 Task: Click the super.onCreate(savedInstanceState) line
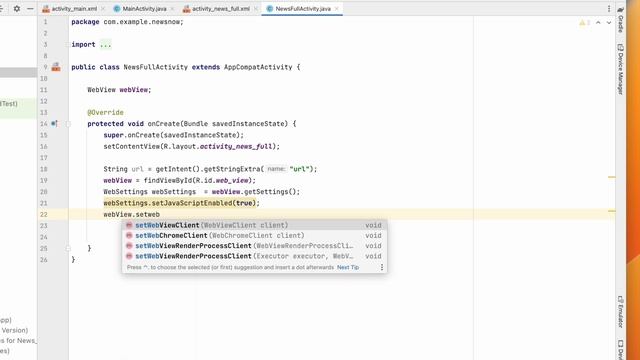173,135
